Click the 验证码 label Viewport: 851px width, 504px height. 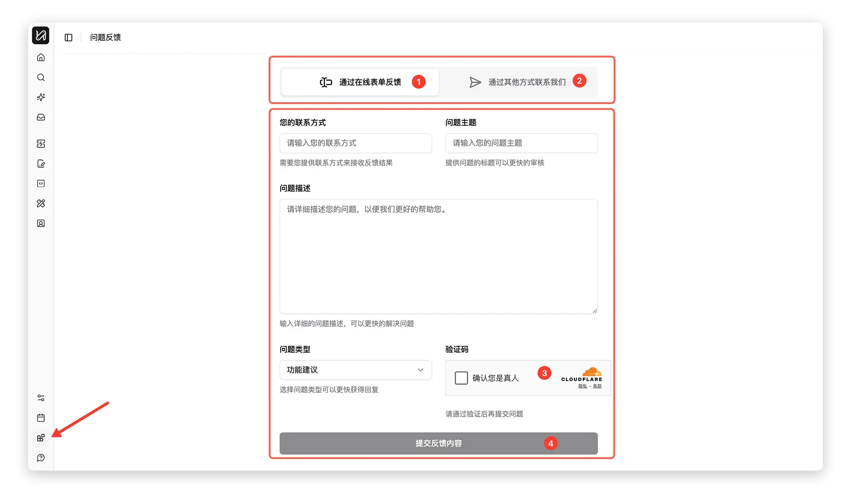tap(457, 349)
